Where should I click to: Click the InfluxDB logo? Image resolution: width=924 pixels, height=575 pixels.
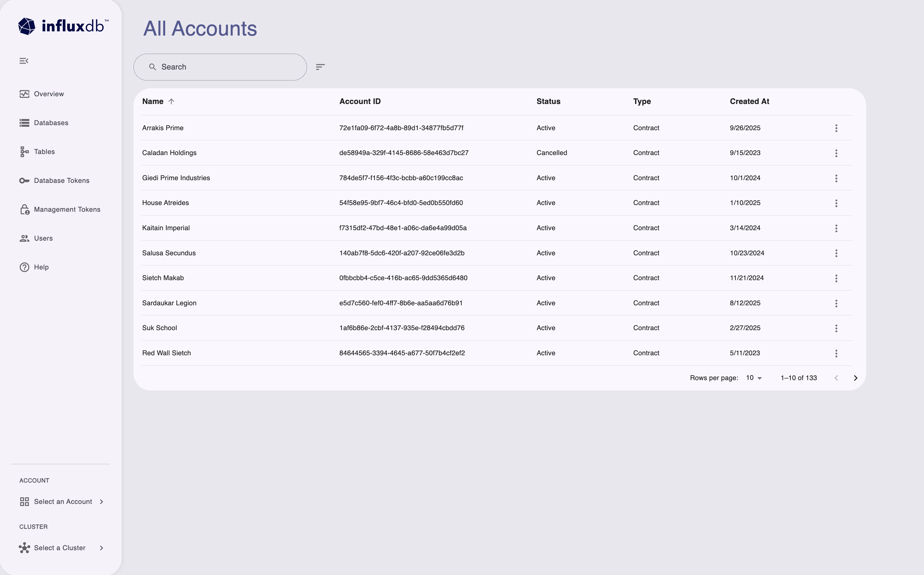point(63,25)
